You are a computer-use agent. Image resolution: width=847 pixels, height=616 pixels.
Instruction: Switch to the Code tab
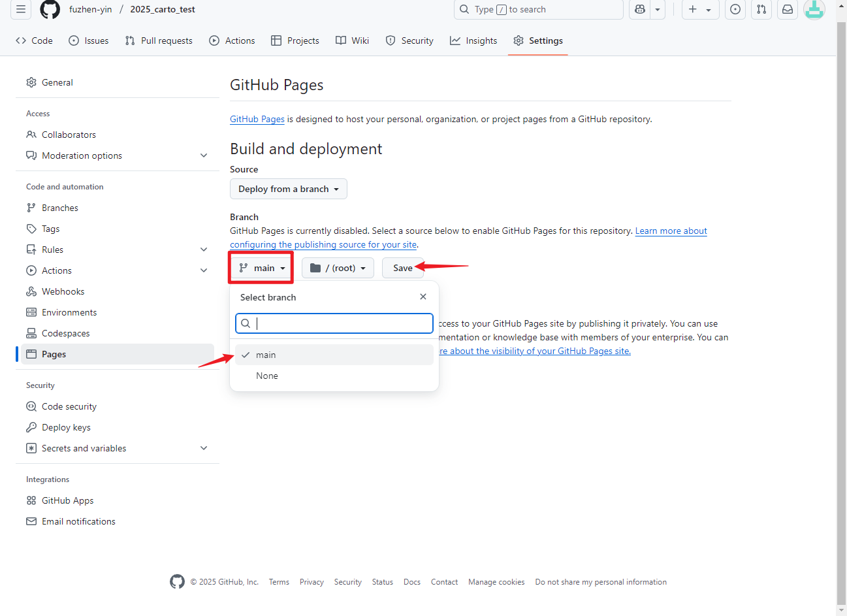(x=34, y=41)
